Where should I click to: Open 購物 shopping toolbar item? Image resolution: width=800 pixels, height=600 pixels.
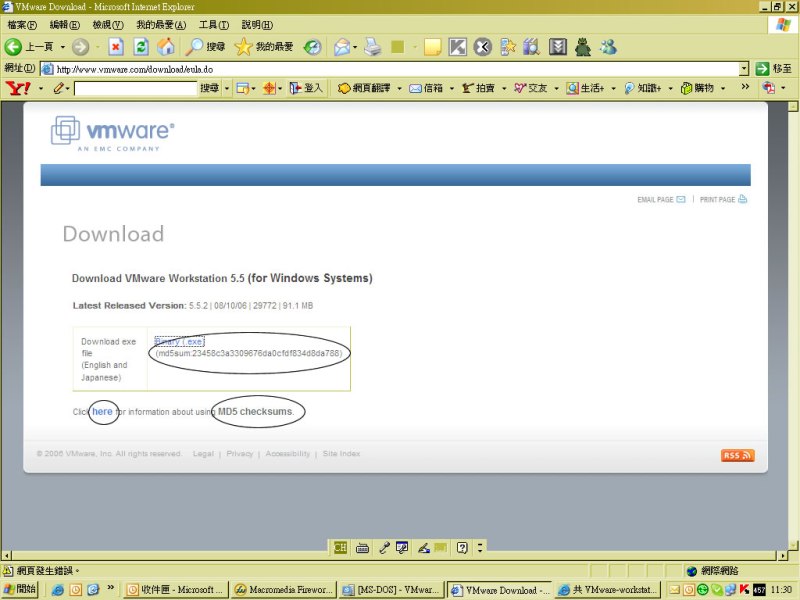tap(697, 88)
